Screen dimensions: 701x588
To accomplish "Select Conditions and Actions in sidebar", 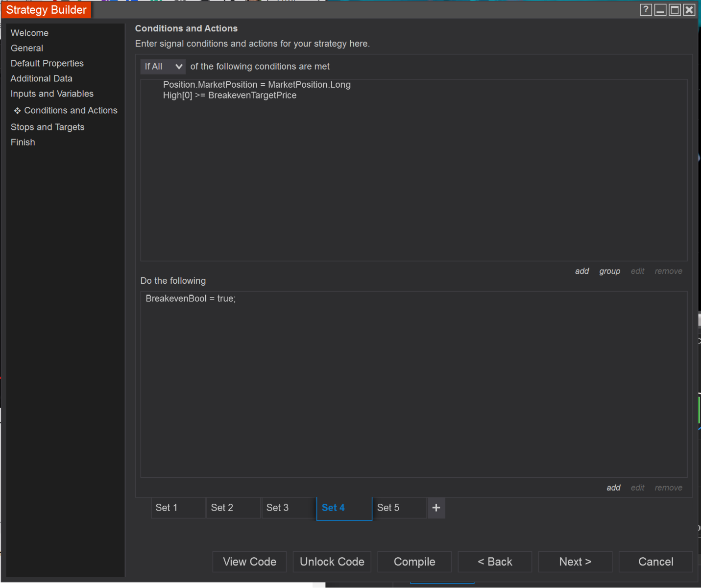I will (71, 110).
